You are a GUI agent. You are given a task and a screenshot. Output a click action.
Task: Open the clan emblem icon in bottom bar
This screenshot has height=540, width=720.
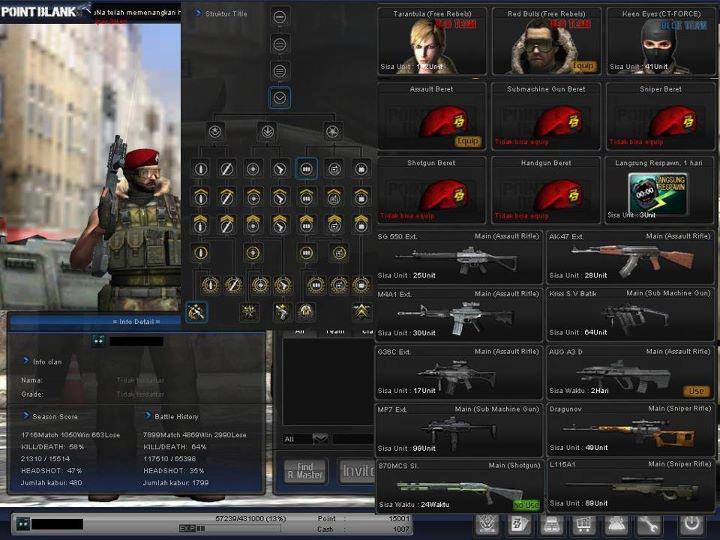click(x=488, y=524)
